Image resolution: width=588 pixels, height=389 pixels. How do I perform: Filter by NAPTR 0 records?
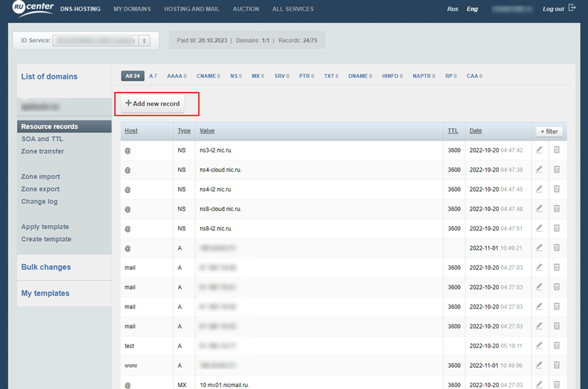[x=424, y=76]
